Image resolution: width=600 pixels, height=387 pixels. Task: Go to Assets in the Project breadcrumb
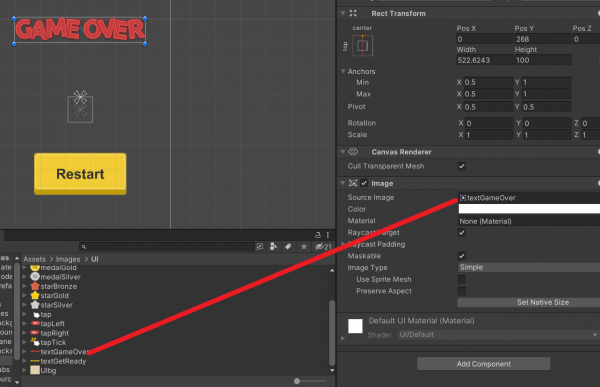pyautogui.click(x=34, y=259)
